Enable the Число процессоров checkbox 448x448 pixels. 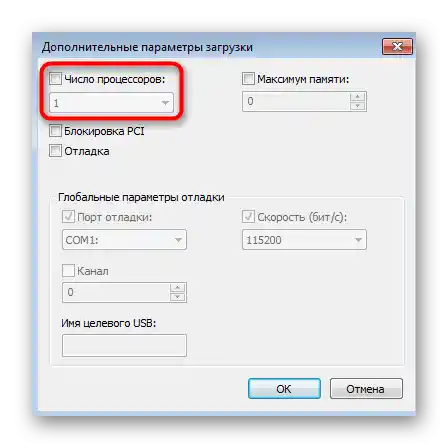[x=55, y=79]
